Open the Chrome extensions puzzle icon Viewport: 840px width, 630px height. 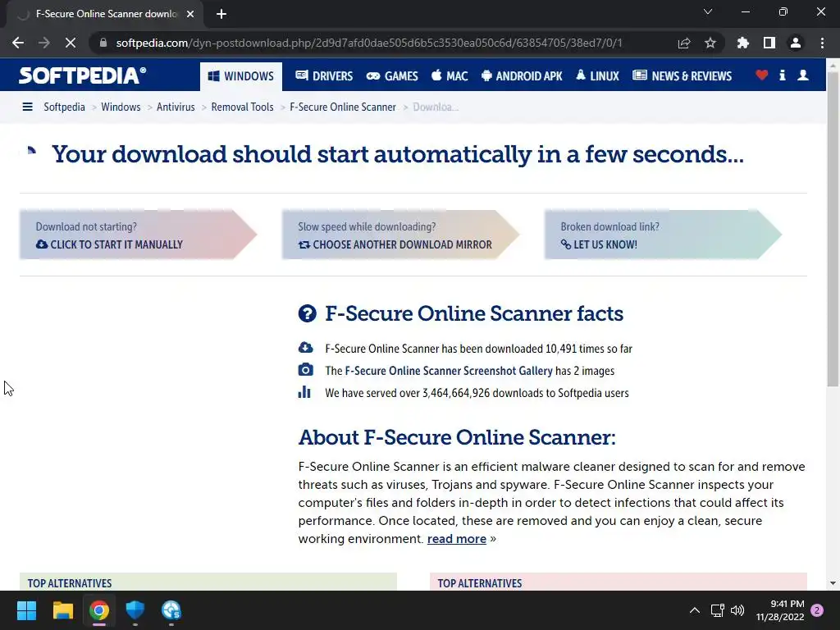point(743,43)
